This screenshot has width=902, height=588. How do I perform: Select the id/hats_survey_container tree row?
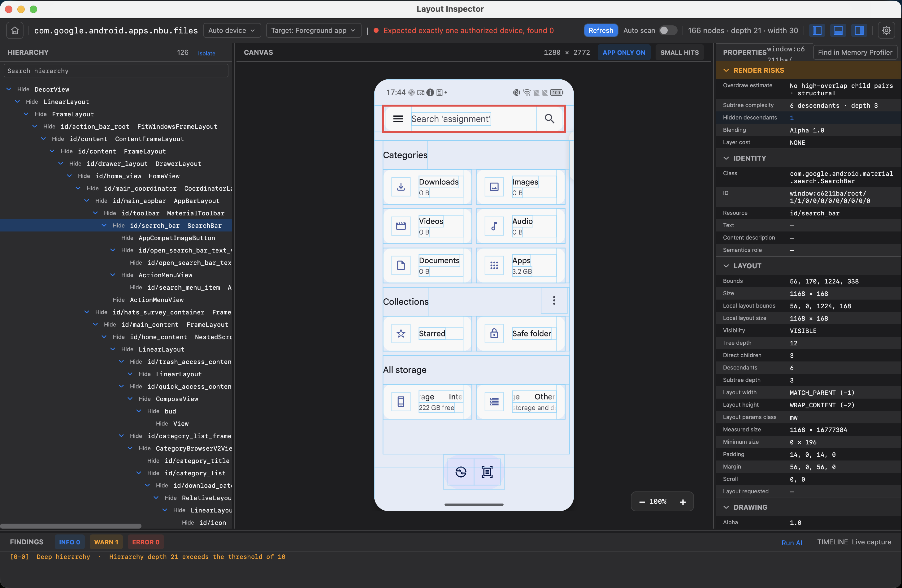[x=116, y=312]
